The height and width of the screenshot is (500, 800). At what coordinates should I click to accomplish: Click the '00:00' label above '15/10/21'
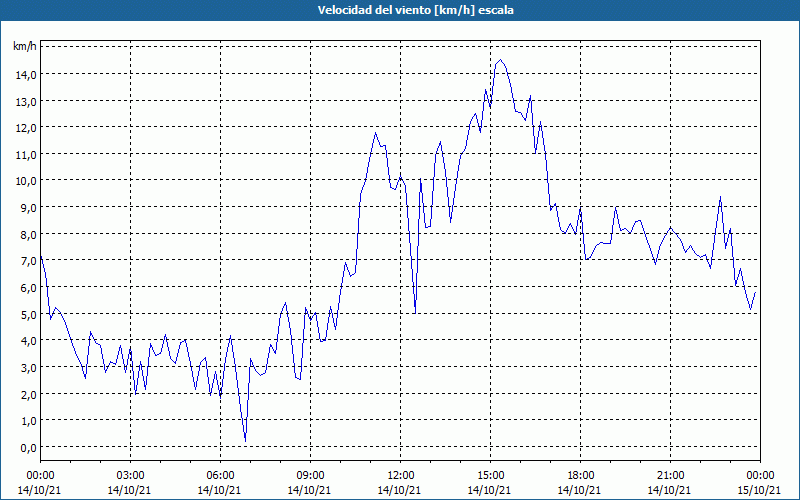(x=760, y=476)
